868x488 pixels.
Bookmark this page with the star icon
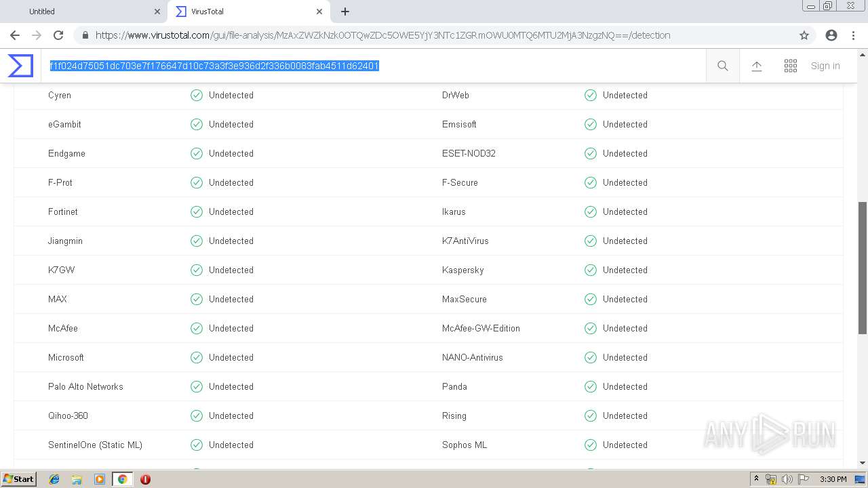click(804, 35)
